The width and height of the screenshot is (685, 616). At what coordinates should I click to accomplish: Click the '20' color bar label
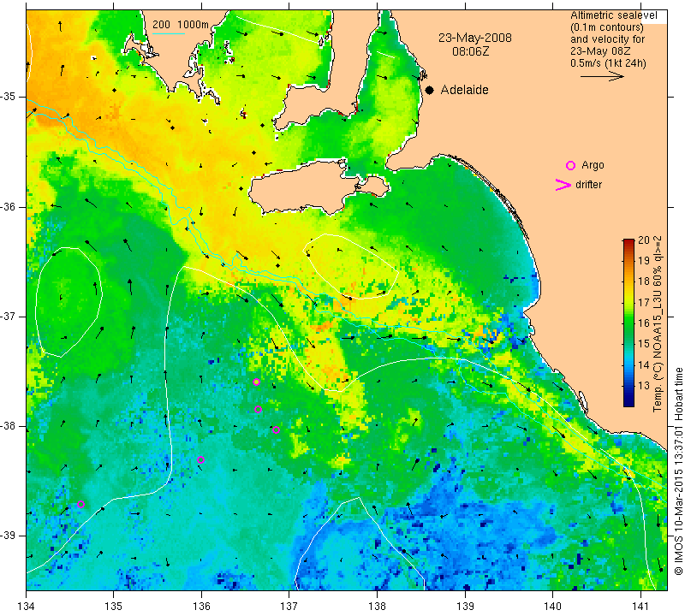tap(644, 240)
